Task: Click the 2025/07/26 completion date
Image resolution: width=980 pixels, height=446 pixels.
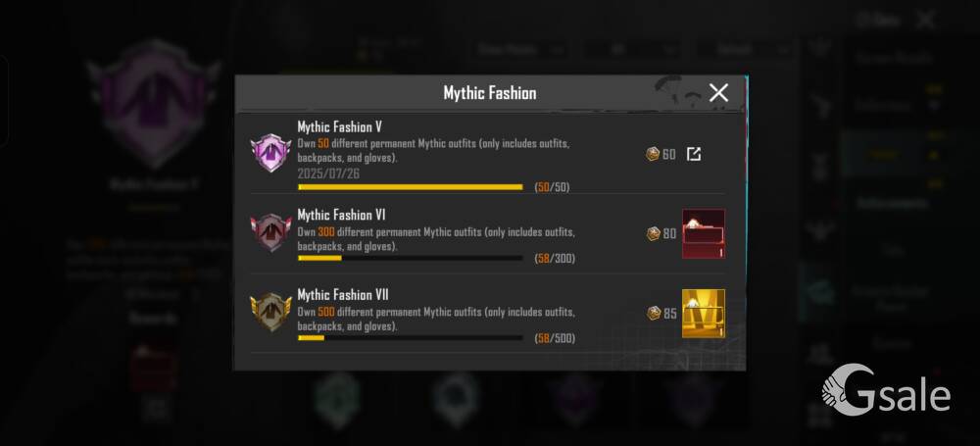Action: pos(328,173)
